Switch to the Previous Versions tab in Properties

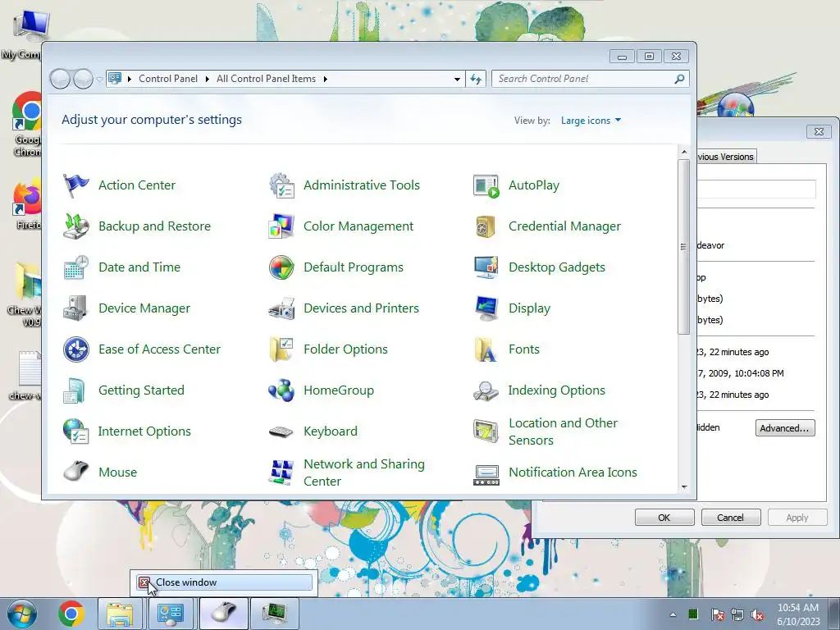[725, 157]
